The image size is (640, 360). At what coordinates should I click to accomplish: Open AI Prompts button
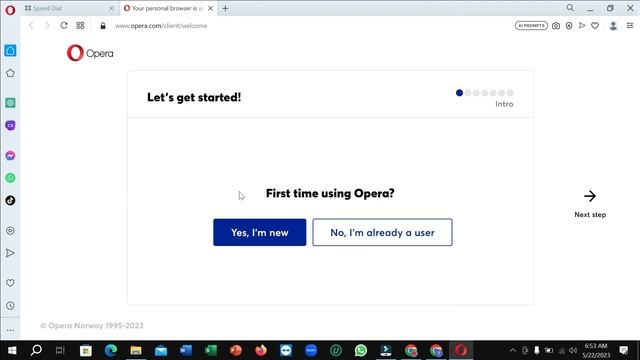click(x=531, y=26)
